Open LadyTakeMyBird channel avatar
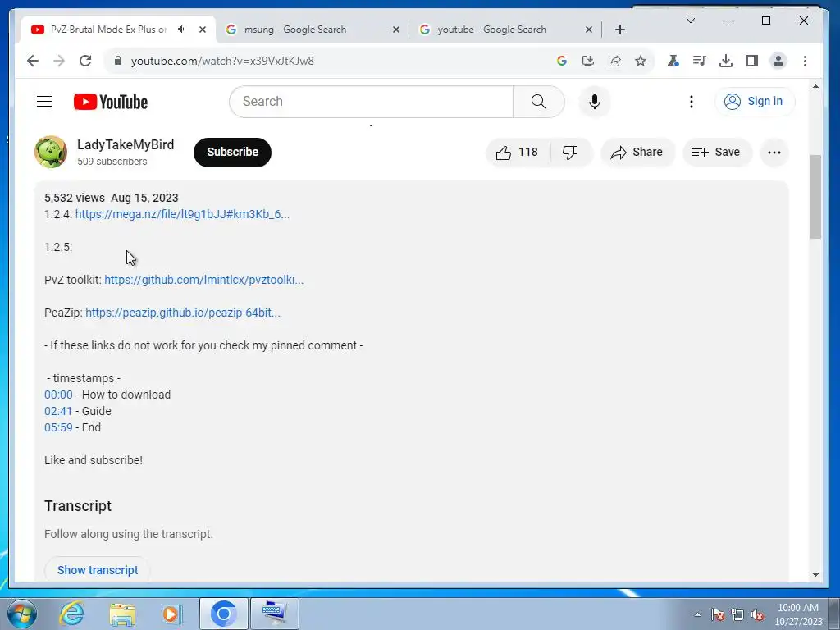The height and width of the screenshot is (630, 840). pyautogui.click(x=51, y=152)
